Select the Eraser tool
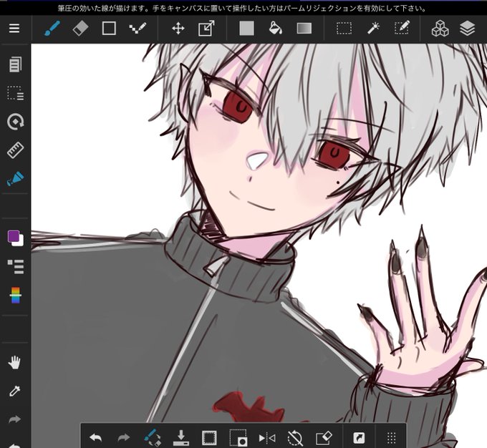This screenshot has width=487, height=448. pos(80,28)
